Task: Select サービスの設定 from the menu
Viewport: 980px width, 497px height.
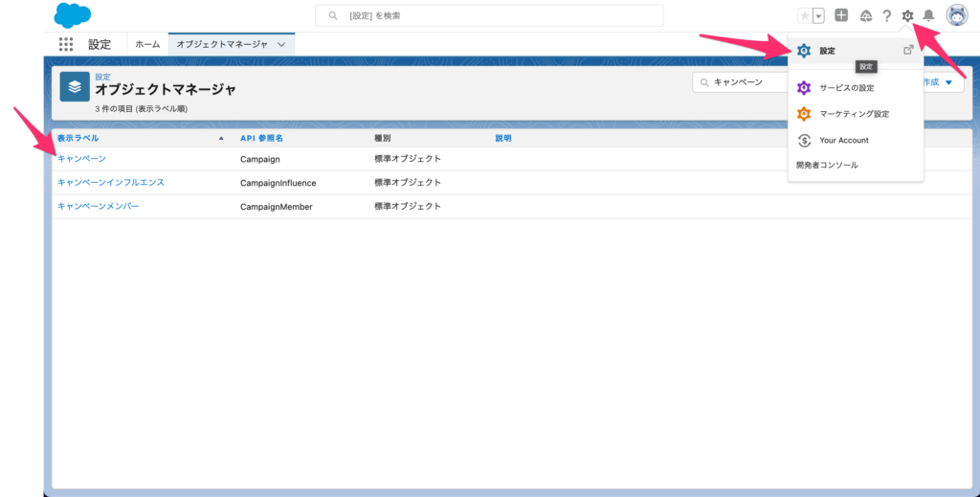Action: click(x=846, y=88)
